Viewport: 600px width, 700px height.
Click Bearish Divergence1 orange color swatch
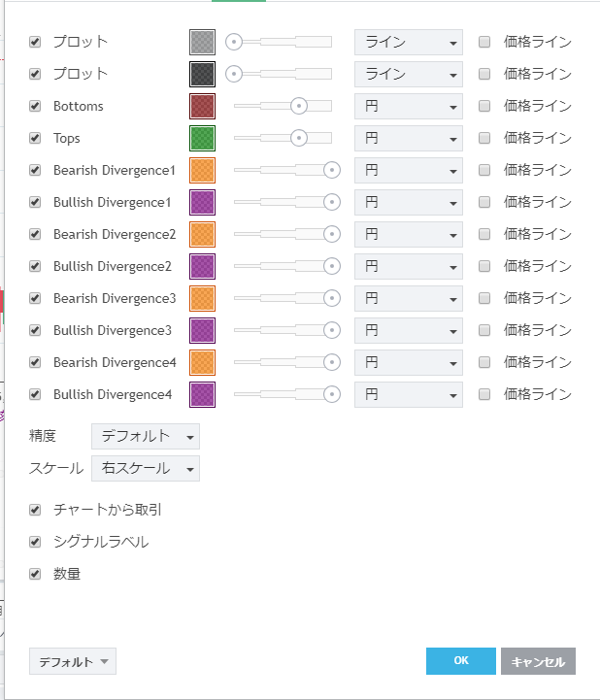point(202,170)
